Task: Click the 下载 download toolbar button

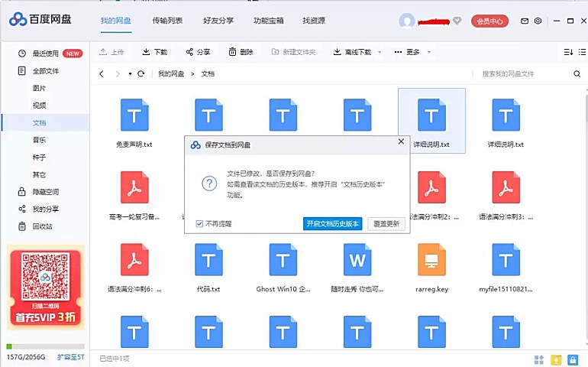Action: point(154,52)
